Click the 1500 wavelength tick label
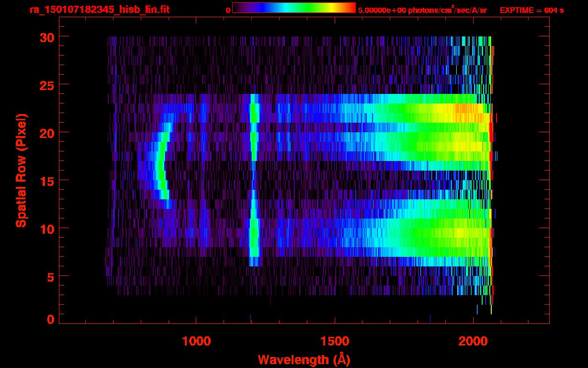The image size is (588, 368). pyautogui.click(x=335, y=341)
